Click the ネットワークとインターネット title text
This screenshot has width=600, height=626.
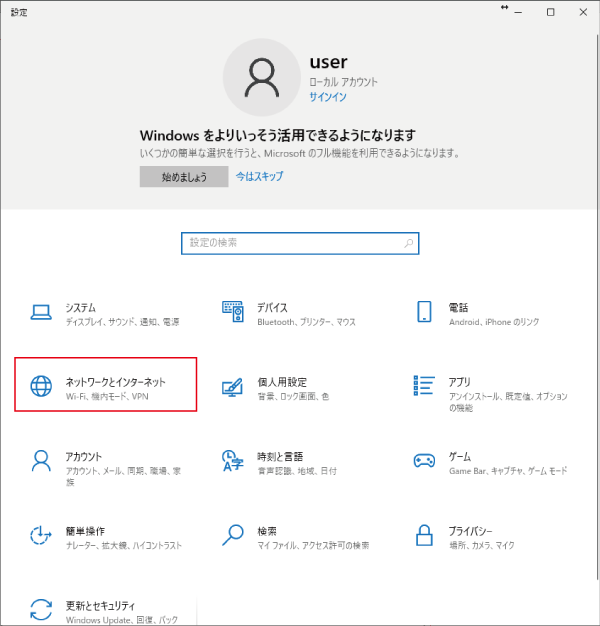(x=115, y=382)
